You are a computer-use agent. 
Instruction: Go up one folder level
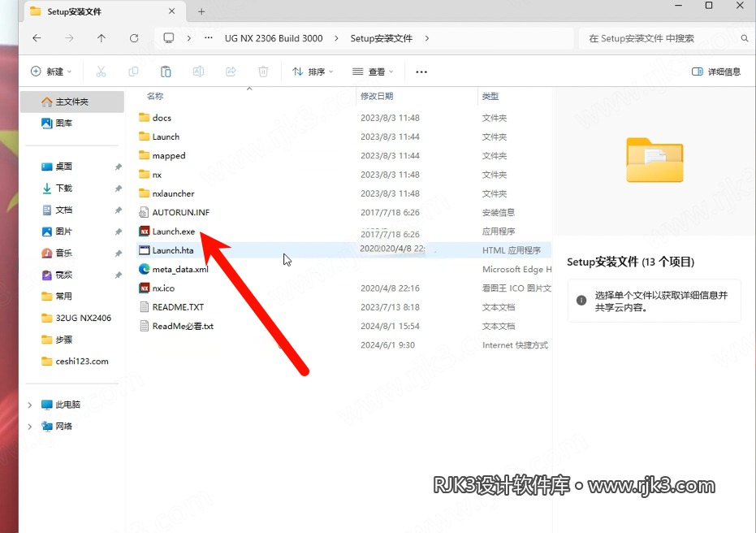[x=102, y=38]
